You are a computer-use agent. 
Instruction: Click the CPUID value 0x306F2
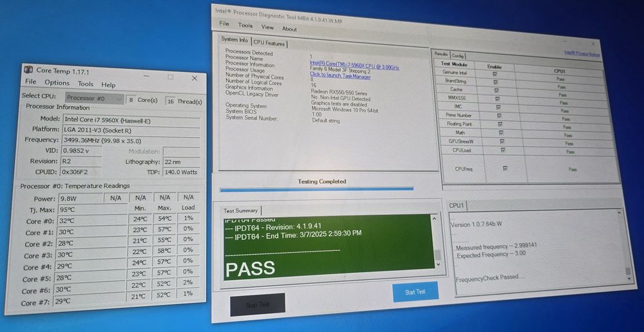click(x=81, y=172)
